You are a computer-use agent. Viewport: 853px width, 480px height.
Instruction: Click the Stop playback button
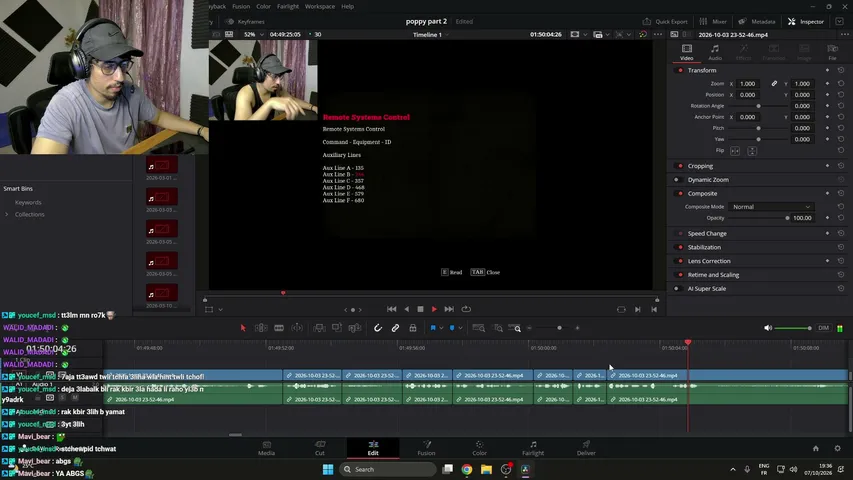click(421, 309)
